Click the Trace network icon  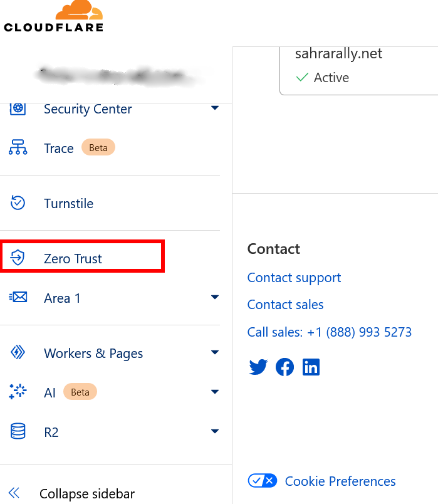tap(18, 148)
